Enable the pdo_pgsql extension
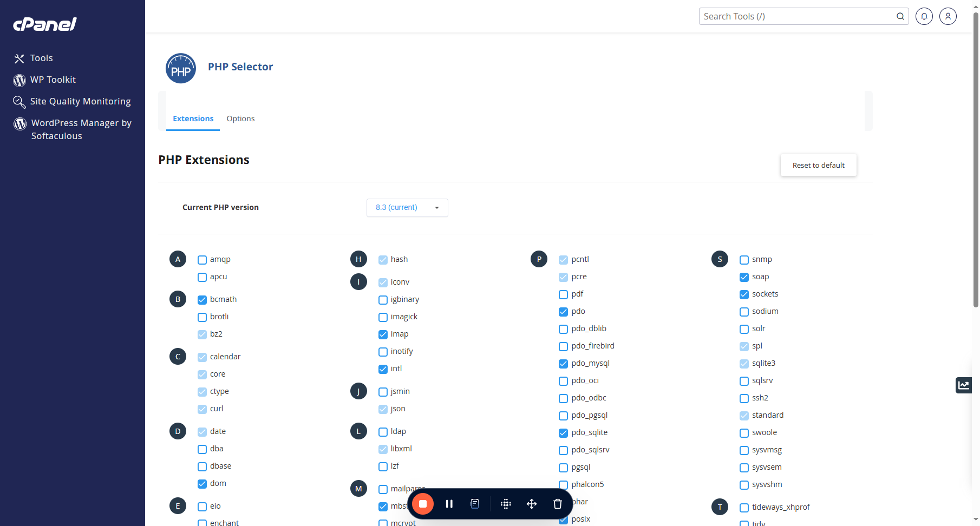 [563, 416]
